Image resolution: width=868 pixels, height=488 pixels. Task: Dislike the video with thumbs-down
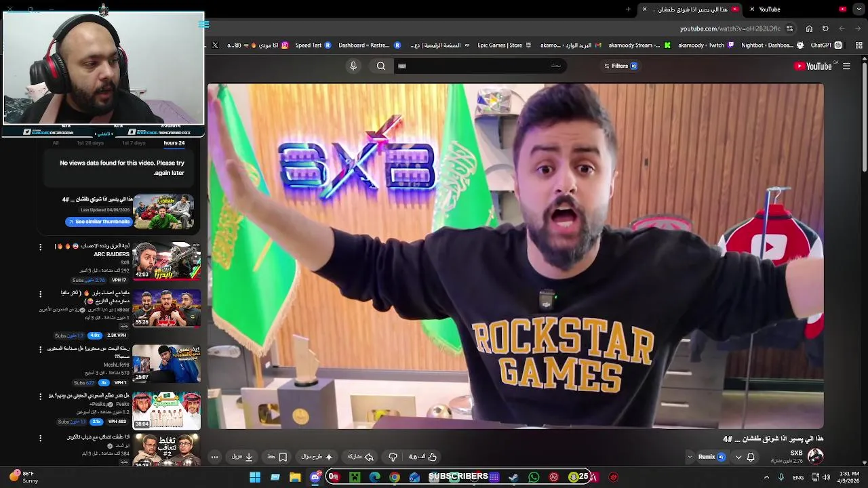click(393, 457)
